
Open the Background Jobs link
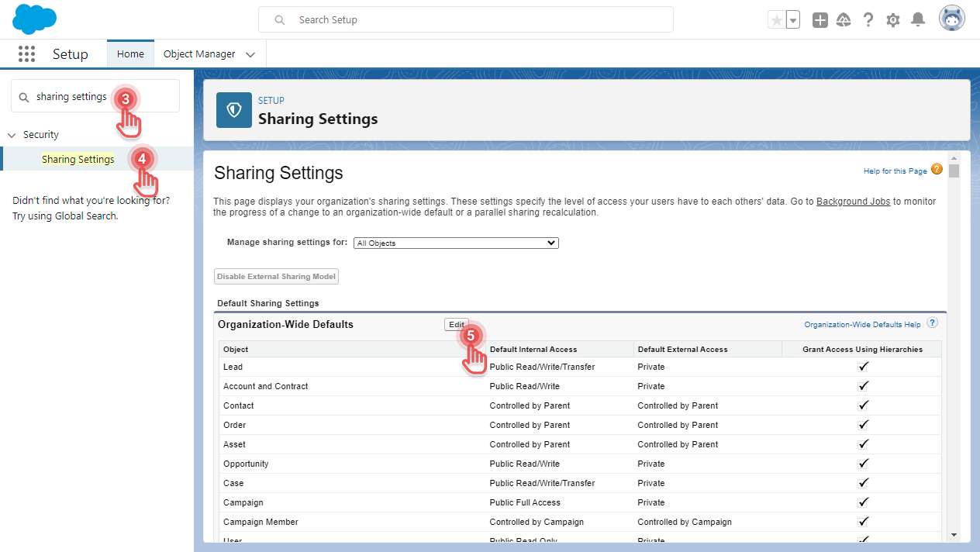click(x=853, y=201)
